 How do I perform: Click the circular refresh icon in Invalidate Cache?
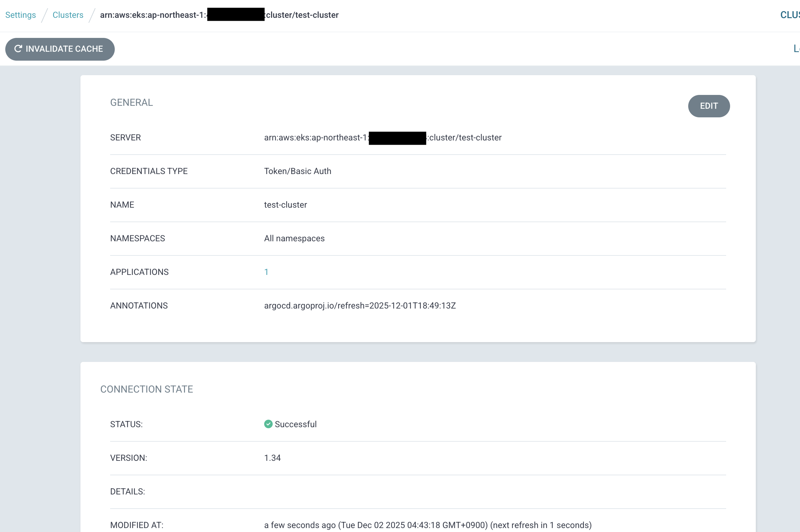[x=18, y=48]
